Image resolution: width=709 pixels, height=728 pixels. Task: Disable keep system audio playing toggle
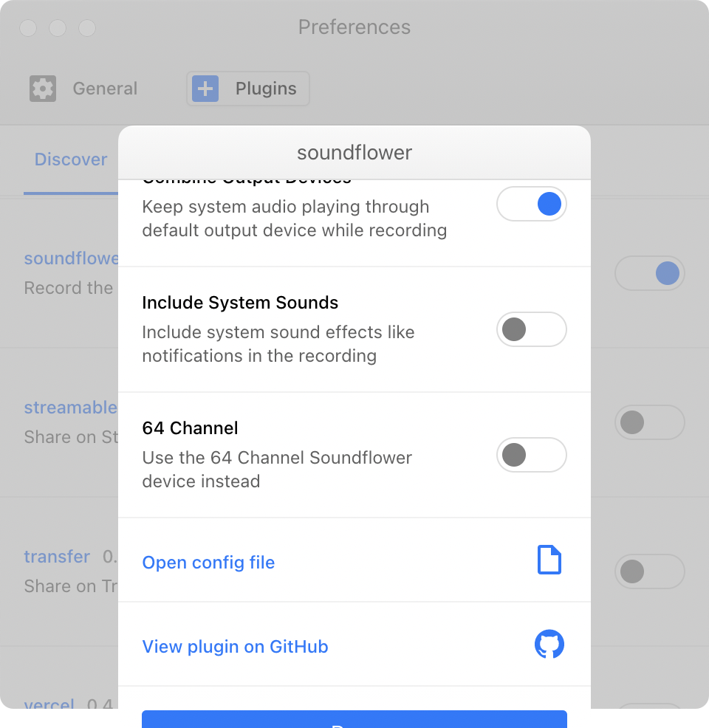[532, 204]
